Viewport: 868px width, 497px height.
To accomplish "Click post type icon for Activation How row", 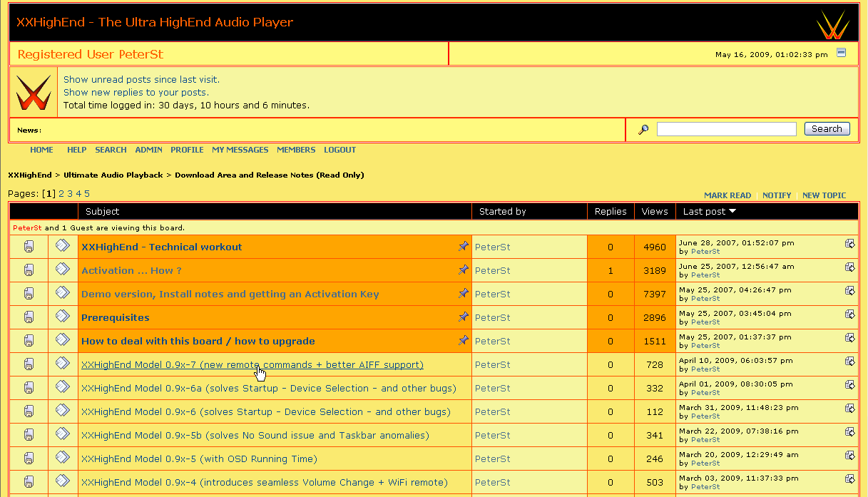I will coord(63,270).
